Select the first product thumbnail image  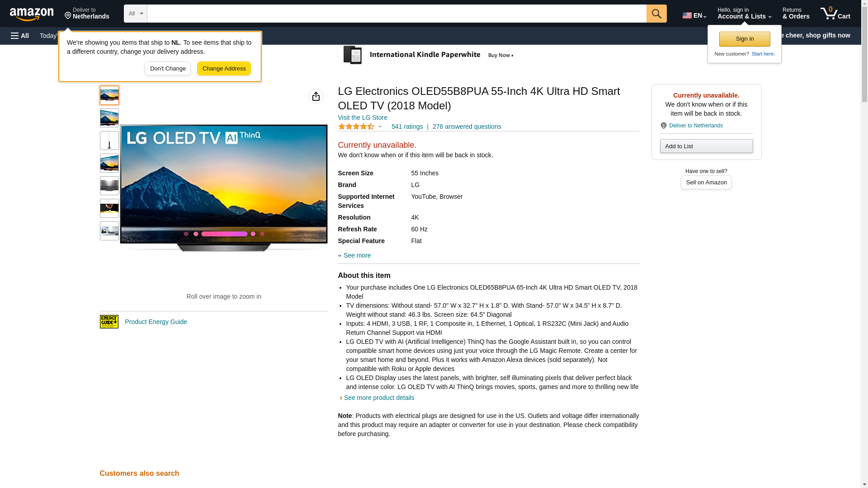pos(109,95)
